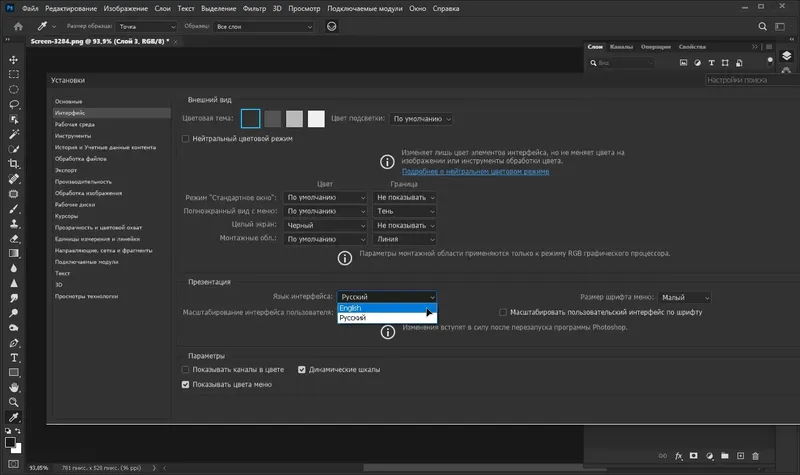Click the layer search 'Вид' field

point(621,63)
